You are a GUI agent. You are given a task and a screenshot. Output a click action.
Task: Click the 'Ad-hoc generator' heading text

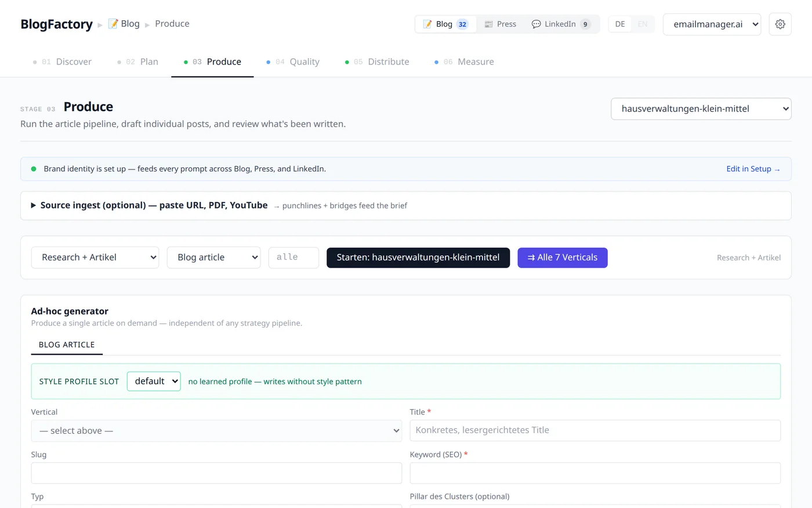[70, 311]
